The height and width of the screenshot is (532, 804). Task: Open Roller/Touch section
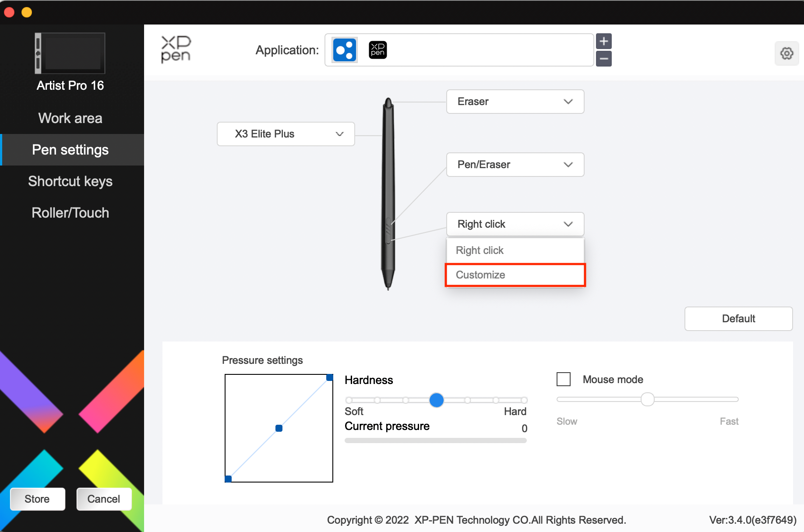[70, 213]
